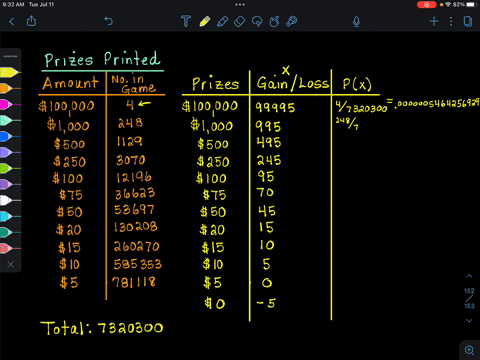The height and width of the screenshot is (360, 480).
Task: Undo the last stroke
Action: click(x=109, y=21)
